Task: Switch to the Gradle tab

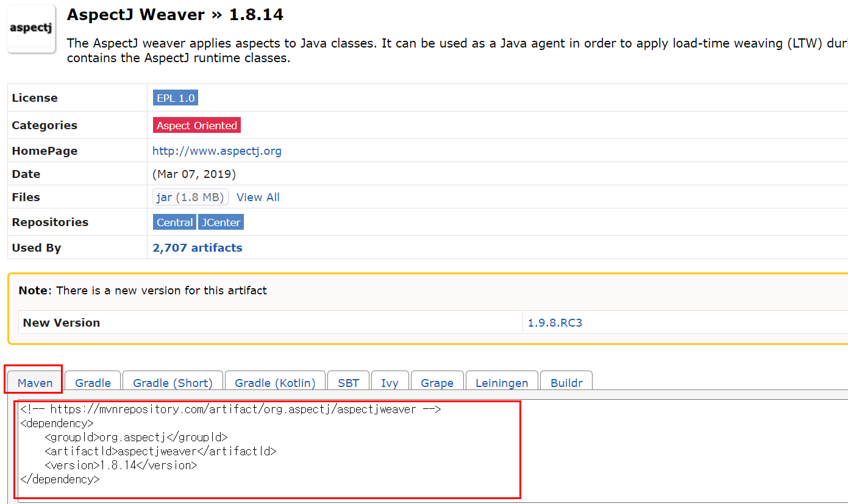Action: coord(93,383)
